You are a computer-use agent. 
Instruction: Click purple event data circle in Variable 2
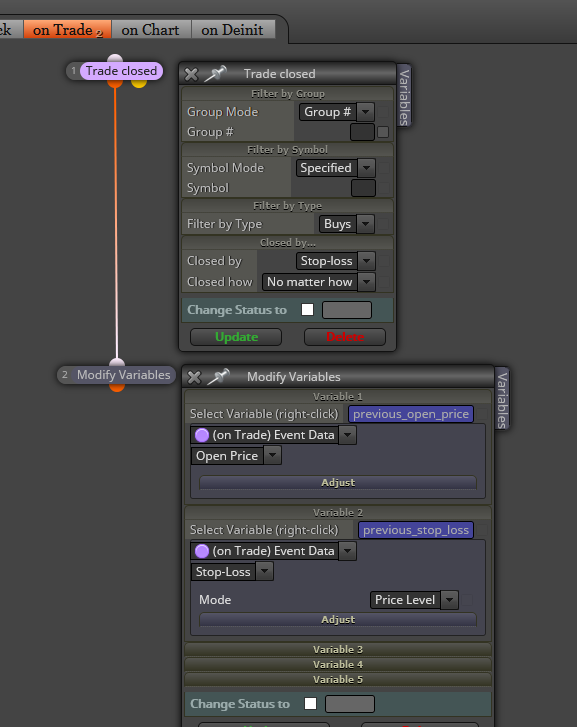(202, 551)
